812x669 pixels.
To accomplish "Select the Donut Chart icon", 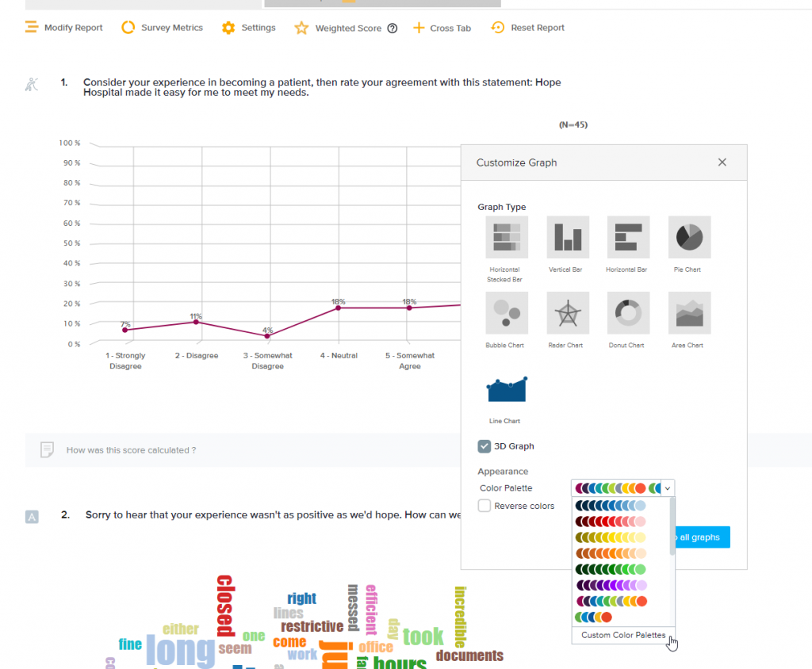I will 628,313.
